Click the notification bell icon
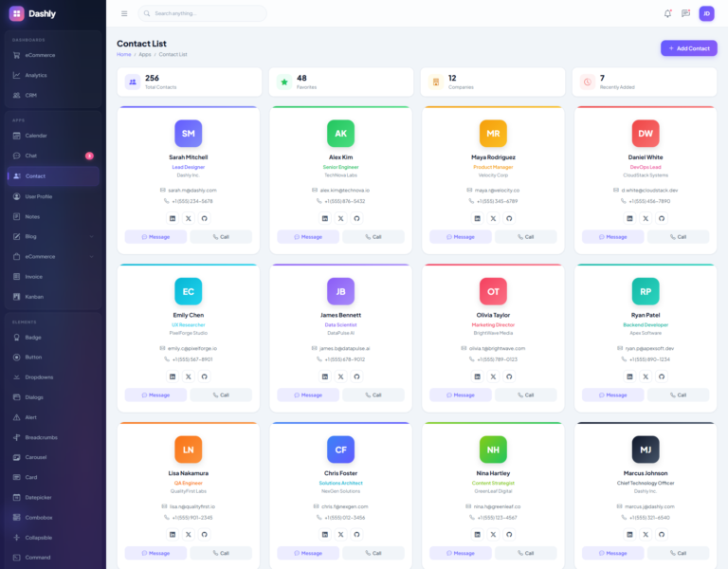This screenshot has height=569, width=728. click(667, 13)
